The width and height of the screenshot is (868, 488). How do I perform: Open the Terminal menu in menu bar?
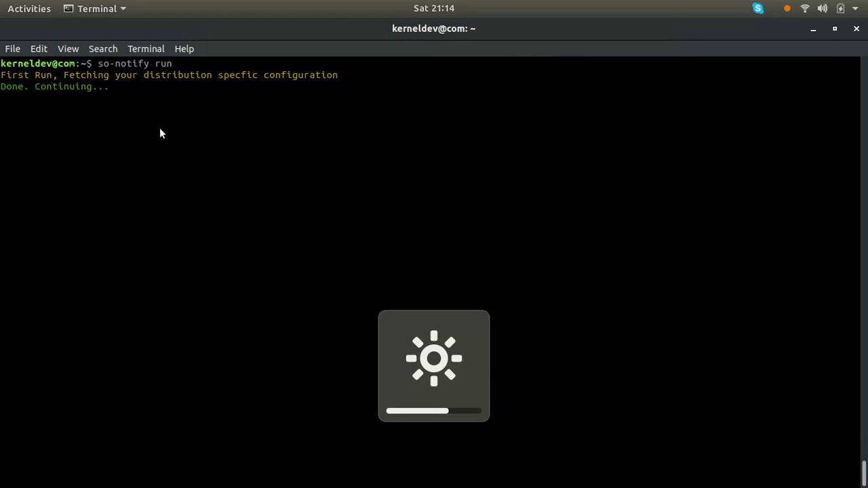tap(146, 49)
